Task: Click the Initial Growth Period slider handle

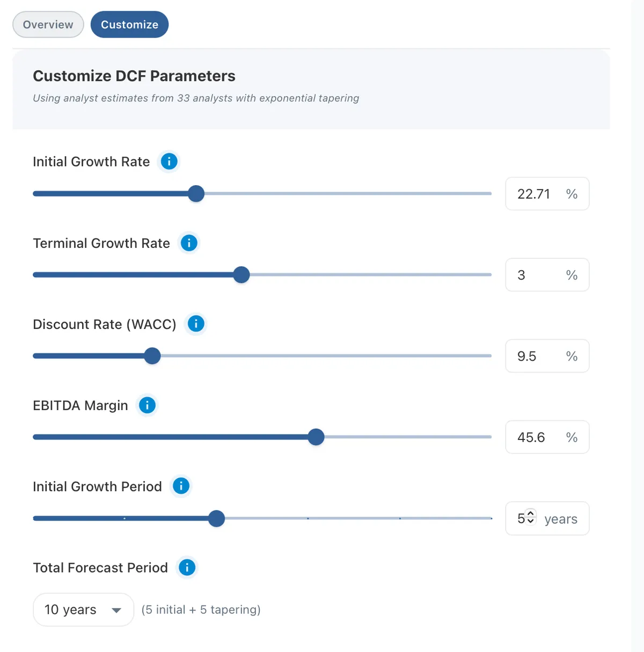Action: coord(216,518)
